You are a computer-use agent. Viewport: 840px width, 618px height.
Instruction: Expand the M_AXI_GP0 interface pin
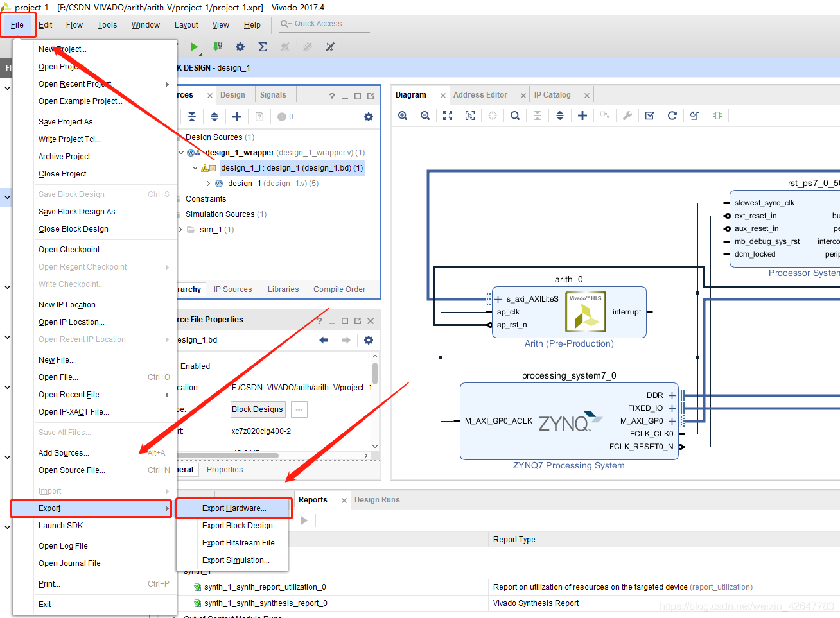pos(672,421)
